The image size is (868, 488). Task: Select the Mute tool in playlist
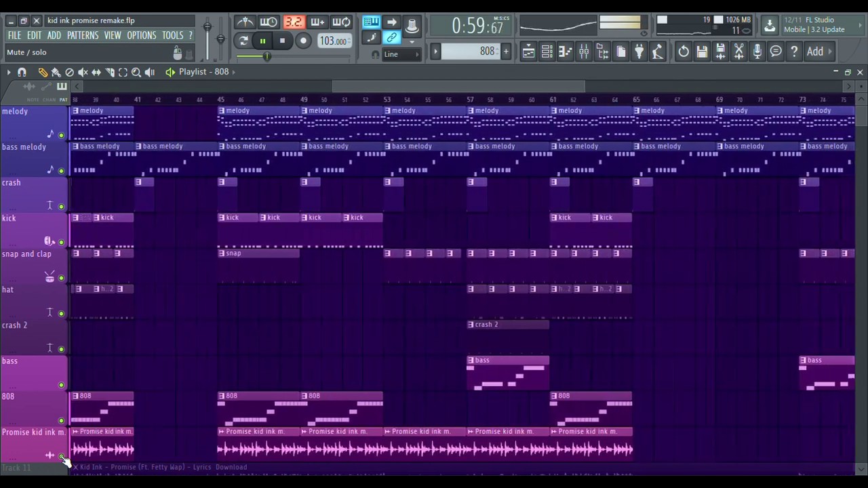[x=83, y=72]
